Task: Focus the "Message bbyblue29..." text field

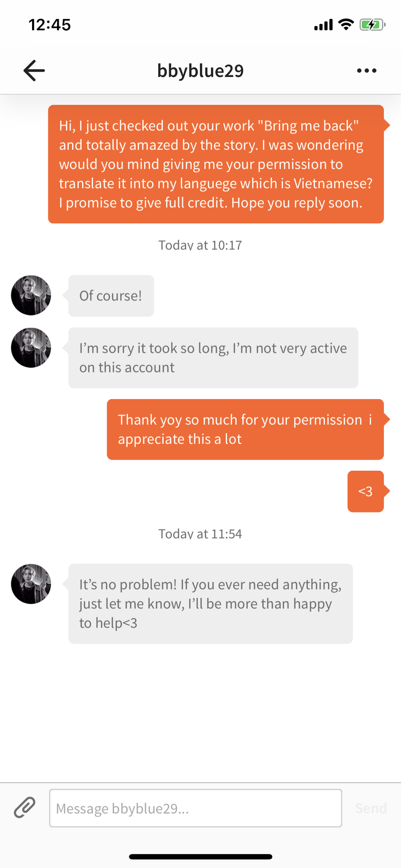Action: coord(195,808)
